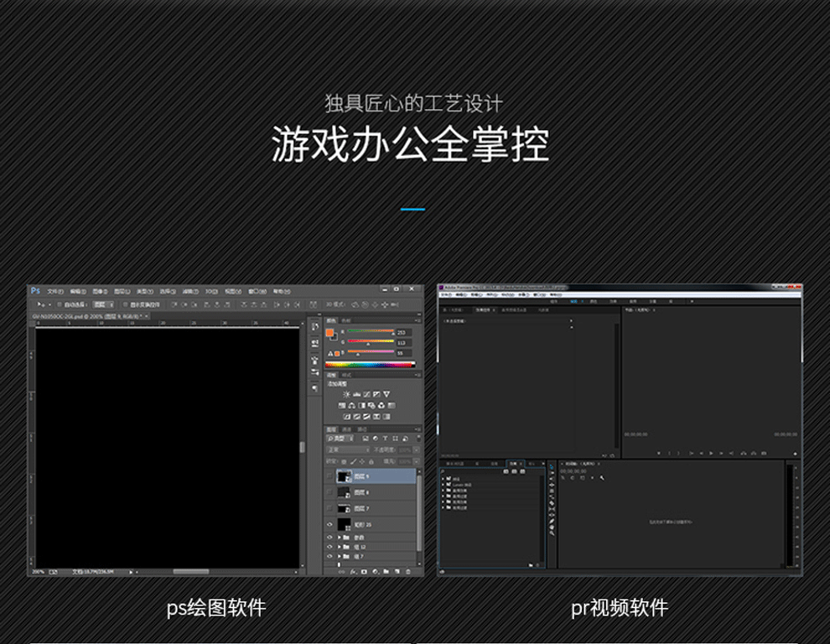Click the lock position icon in Layers
Viewport: 830px width, 644px height.
tap(362, 462)
